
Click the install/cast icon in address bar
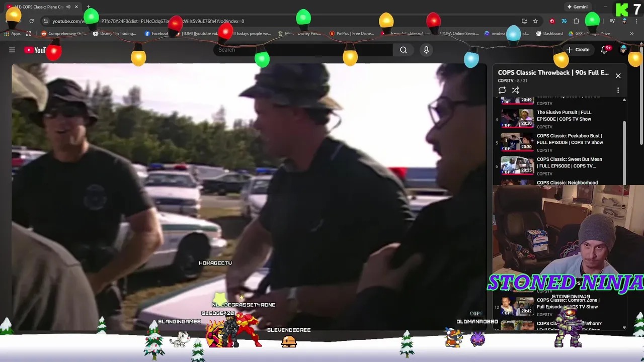(x=524, y=21)
